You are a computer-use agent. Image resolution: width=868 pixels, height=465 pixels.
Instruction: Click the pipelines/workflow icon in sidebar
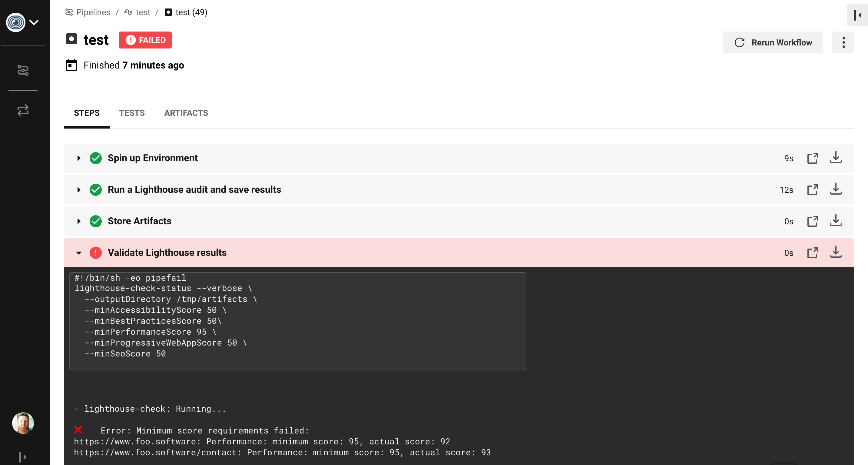pos(23,70)
